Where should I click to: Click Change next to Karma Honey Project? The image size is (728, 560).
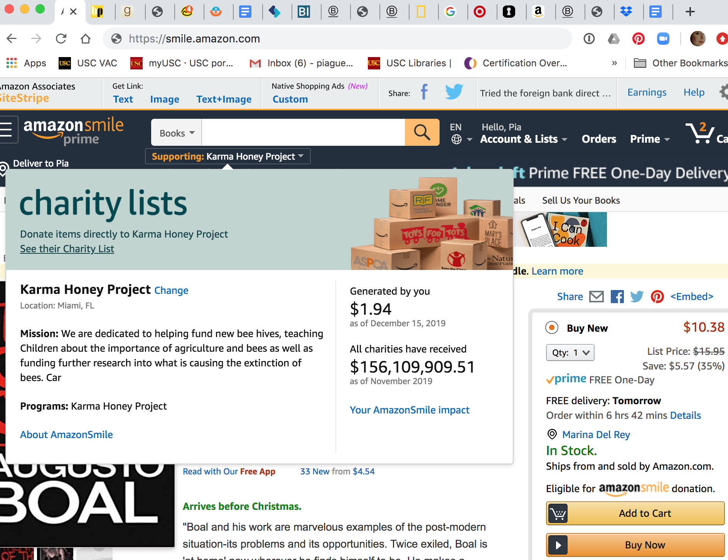(x=171, y=290)
